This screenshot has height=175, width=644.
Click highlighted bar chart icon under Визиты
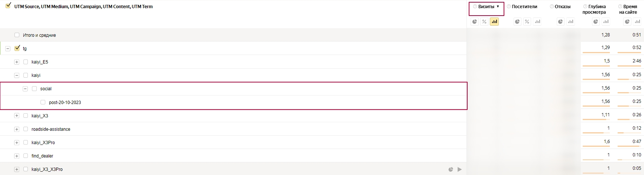click(494, 22)
